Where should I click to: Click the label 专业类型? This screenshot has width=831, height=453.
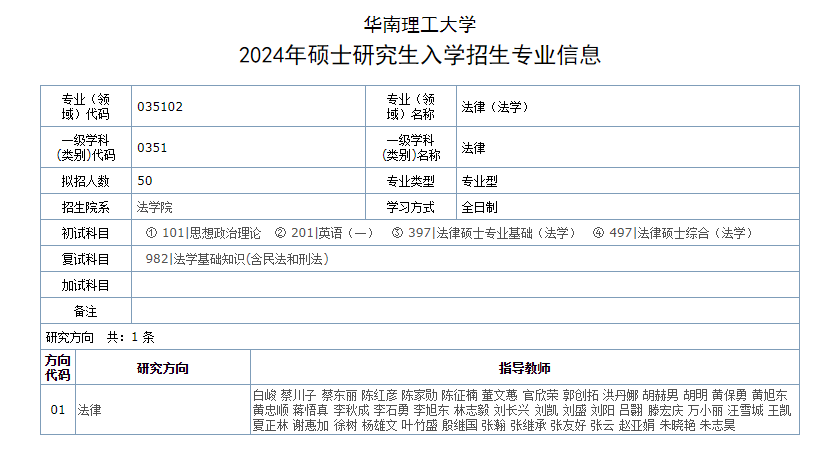(x=411, y=181)
